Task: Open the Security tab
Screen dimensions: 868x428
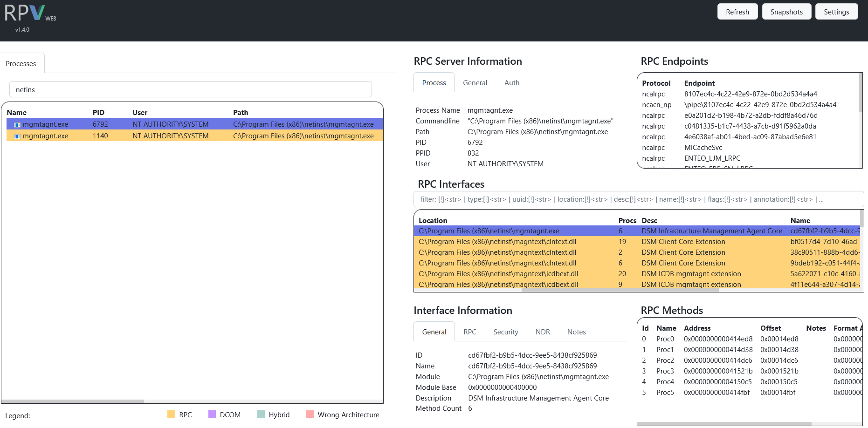Action: pyautogui.click(x=506, y=332)
